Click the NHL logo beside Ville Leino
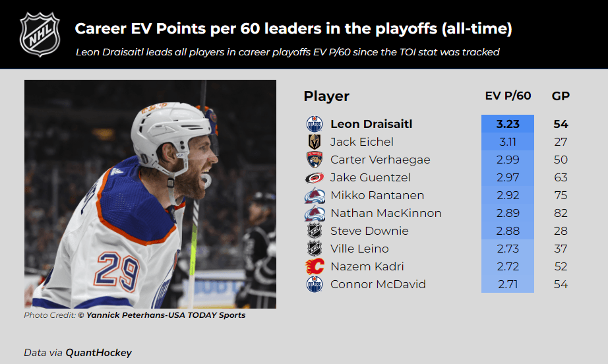 click(x=314, y=249)
